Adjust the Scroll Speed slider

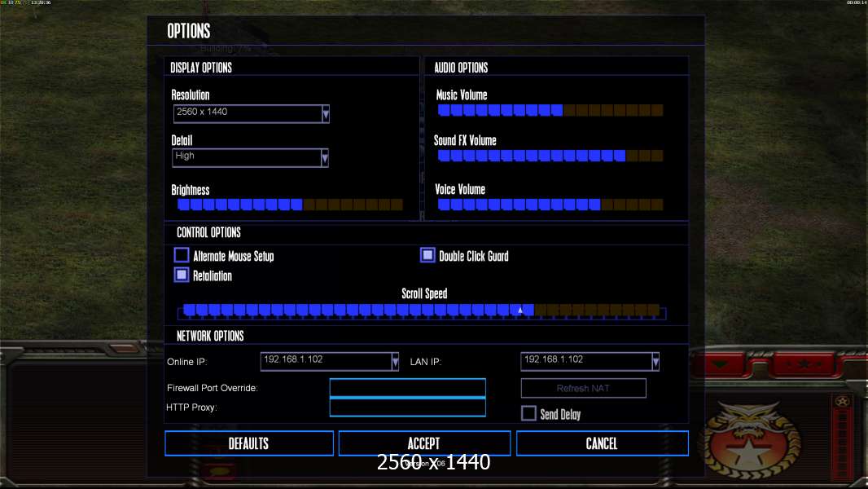pyautogui.click(x=422, y=311)
